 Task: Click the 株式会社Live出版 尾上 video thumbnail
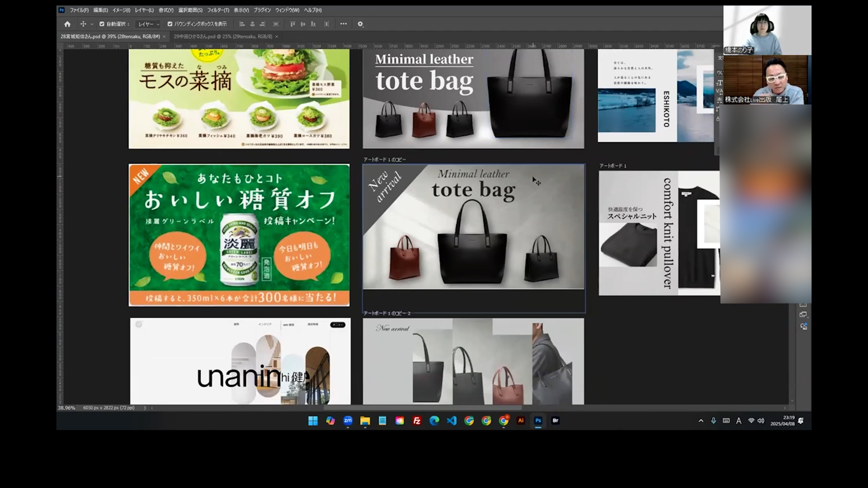click(x=767, y=80)
